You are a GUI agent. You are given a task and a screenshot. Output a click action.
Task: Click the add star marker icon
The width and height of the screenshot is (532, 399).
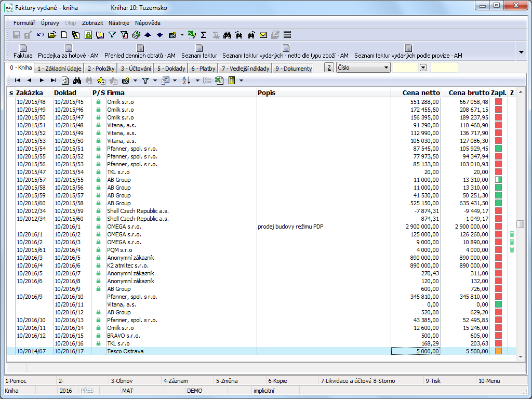101,81
